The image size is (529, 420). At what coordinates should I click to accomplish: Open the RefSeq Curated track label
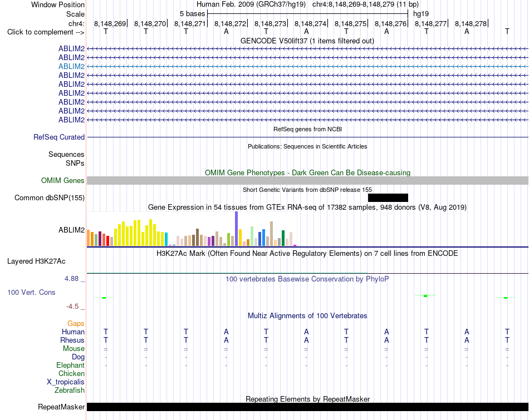[x=58, y=137]
